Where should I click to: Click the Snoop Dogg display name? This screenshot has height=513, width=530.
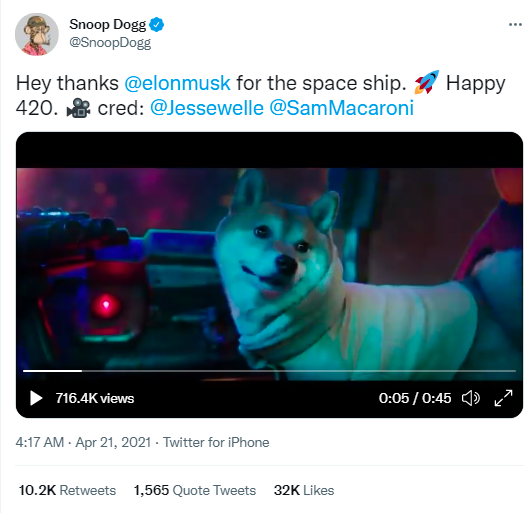click(107, 25)
